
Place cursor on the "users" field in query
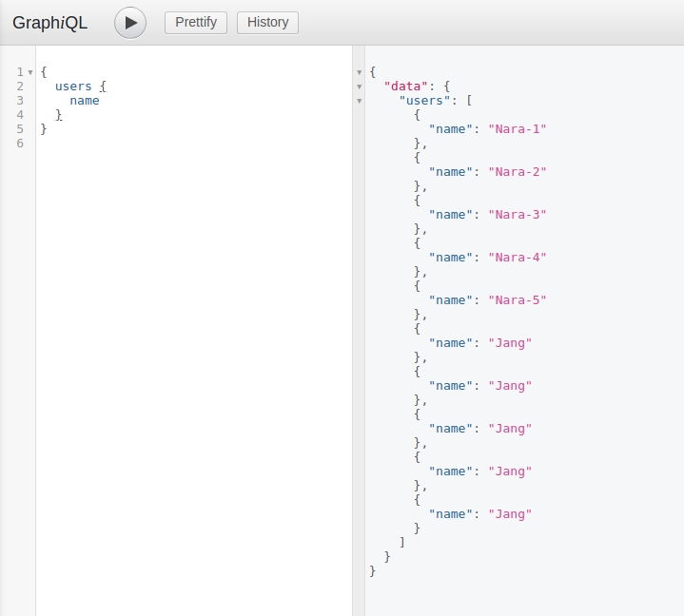(73, 87)
